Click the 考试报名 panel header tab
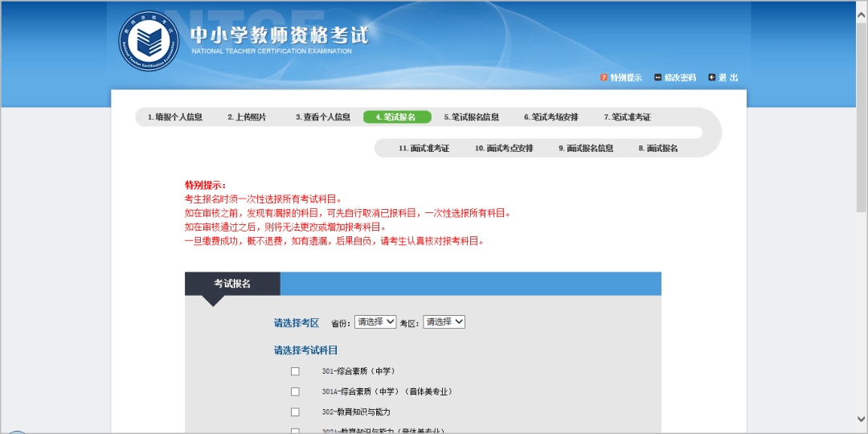The height and width of the screenshot is (434, 868). pos(232,284)
